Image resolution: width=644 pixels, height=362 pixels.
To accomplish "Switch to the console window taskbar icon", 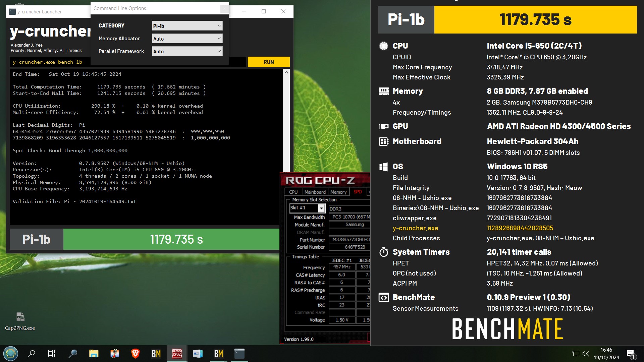I will coord(239,353).
